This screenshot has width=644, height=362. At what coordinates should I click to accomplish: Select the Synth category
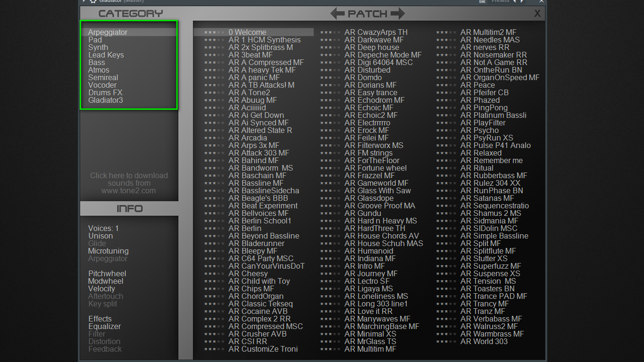coord(98,48)
